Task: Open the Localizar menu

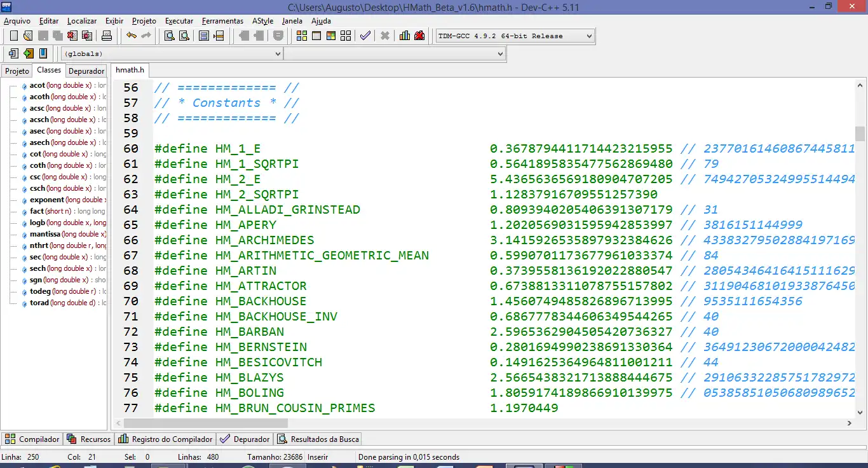Action: coord(82,21)
